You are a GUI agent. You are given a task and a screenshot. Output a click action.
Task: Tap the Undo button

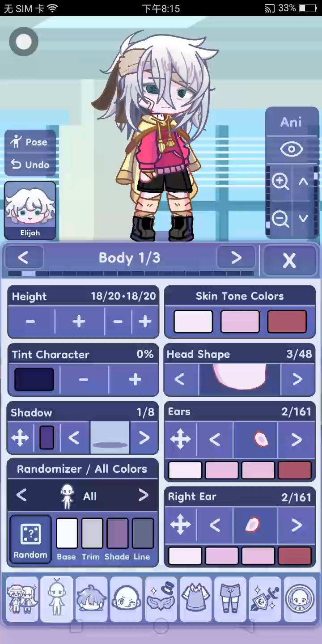(30, 165)
